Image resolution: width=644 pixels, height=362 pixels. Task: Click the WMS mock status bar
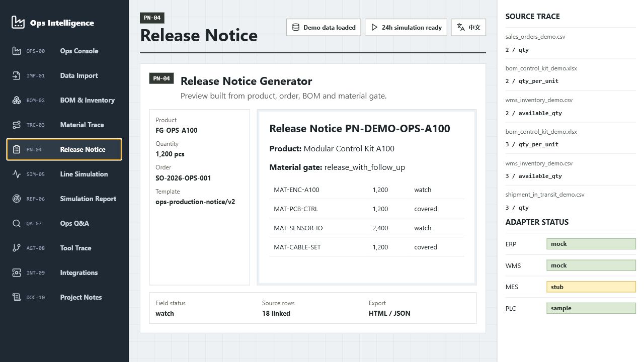point(591,265)
